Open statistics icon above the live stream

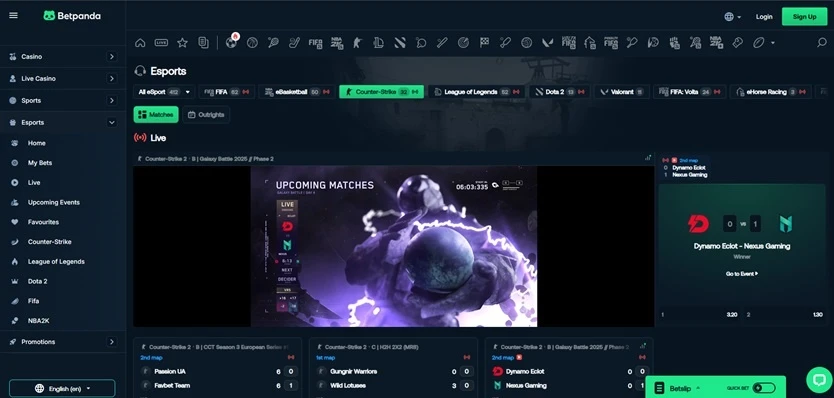click(x=648, y=158)
